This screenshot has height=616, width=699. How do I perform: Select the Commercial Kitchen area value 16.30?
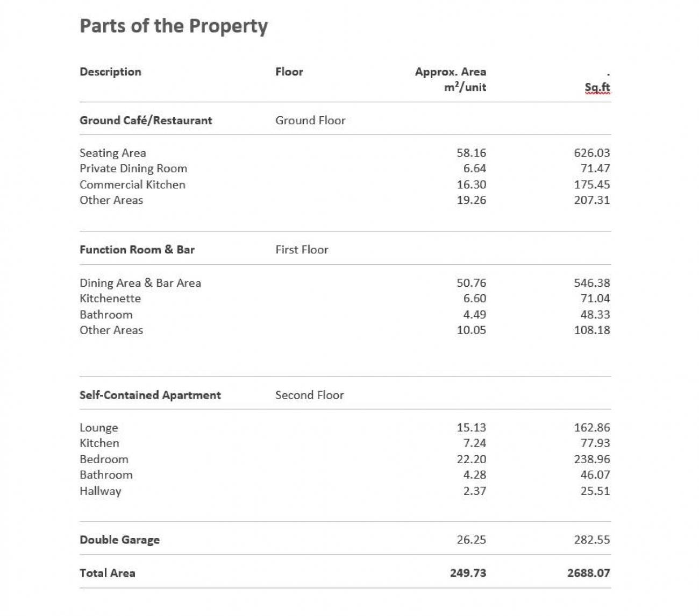pos(472,185)
